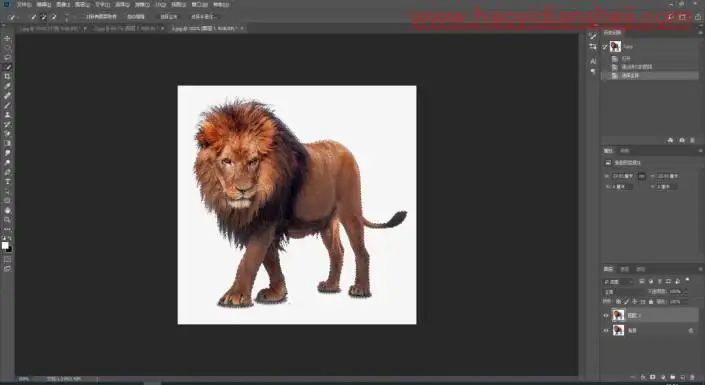This screenshot has width=705, height=385.
Task: Click the Select and Mask button
Action: click(204, 17)
